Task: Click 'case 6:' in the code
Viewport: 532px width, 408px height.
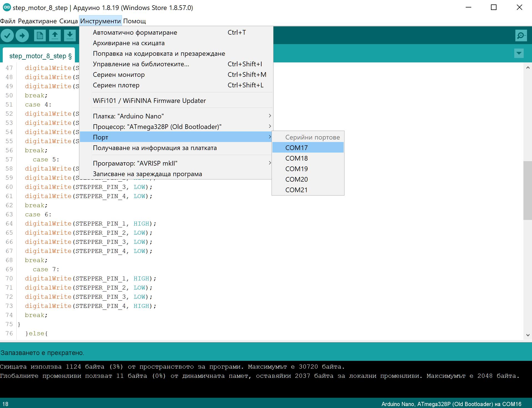Action: (38, 214)
